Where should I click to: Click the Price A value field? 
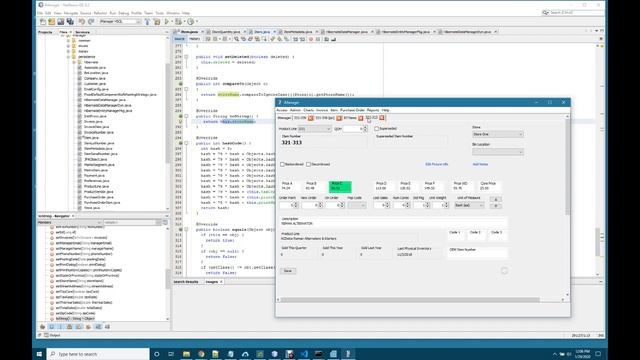[x=291, y=188]
